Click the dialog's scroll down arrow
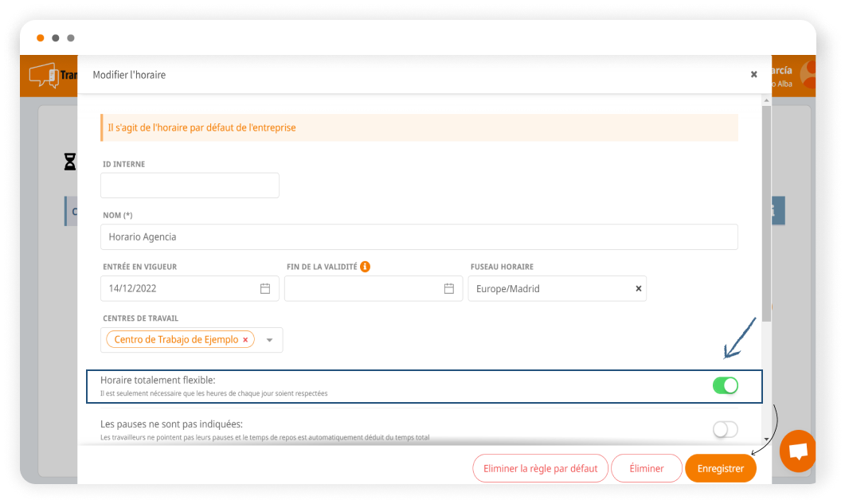The image size is (845, 504). point(766,439)
